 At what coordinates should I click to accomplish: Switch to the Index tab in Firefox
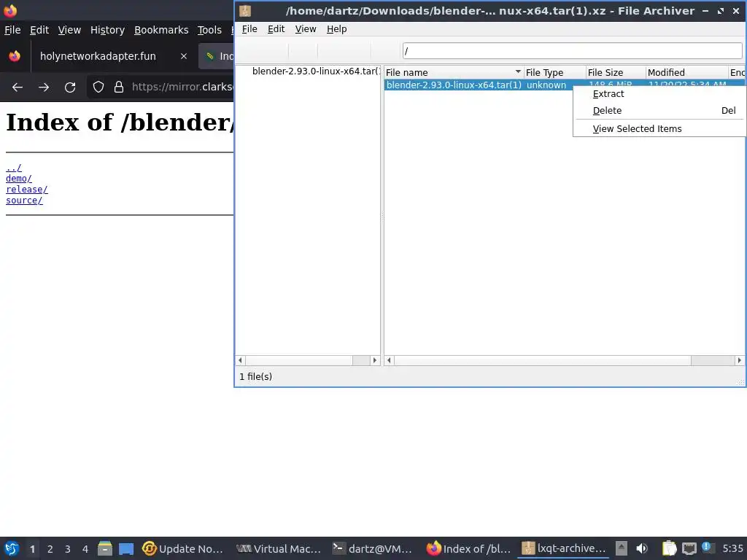coord(216,56)
